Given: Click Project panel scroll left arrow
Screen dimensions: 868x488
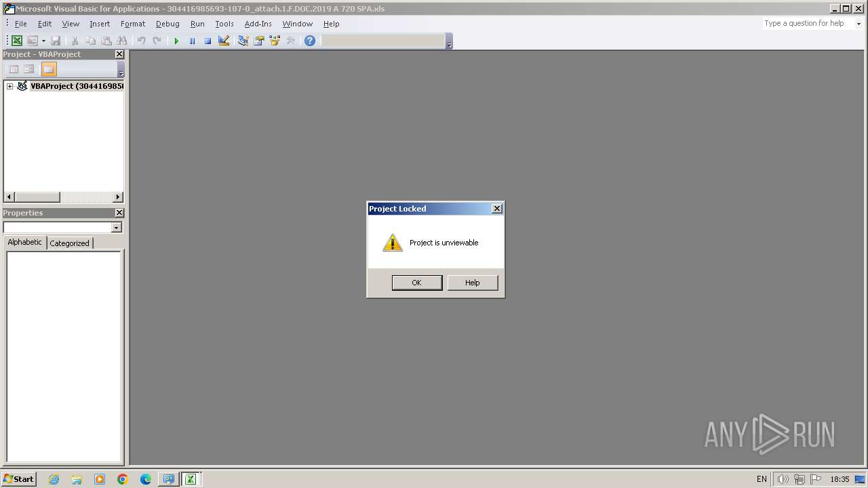Looking at the screenshot, I should [x=9, y=197].
